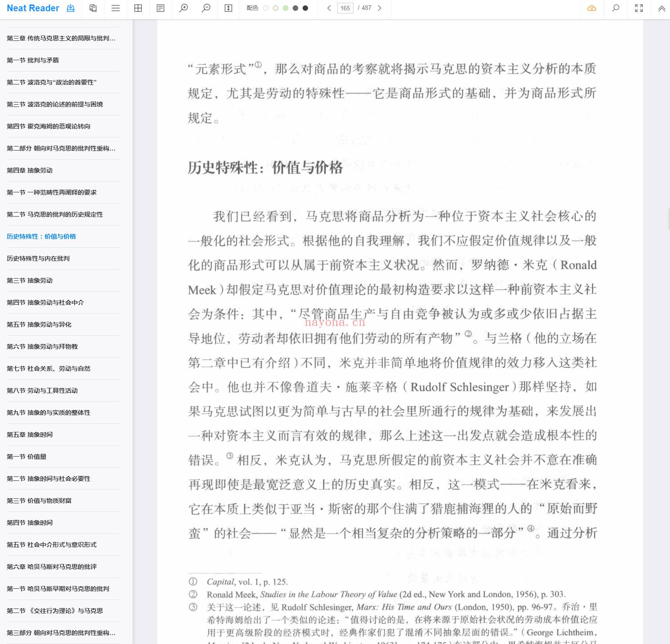Viewport: 670px width, 644px height.
Task: Select the green color theme swatch
Action: [x=286, y=8]
